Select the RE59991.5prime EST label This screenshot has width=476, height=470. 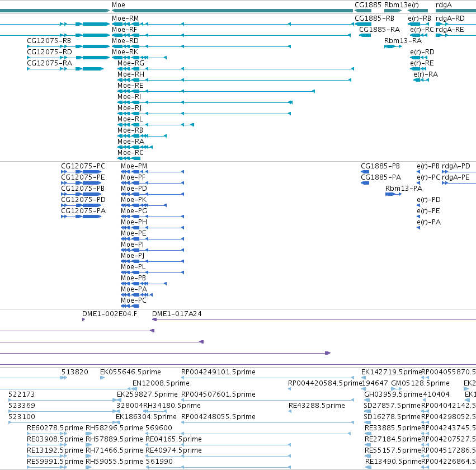coord(55,462)
